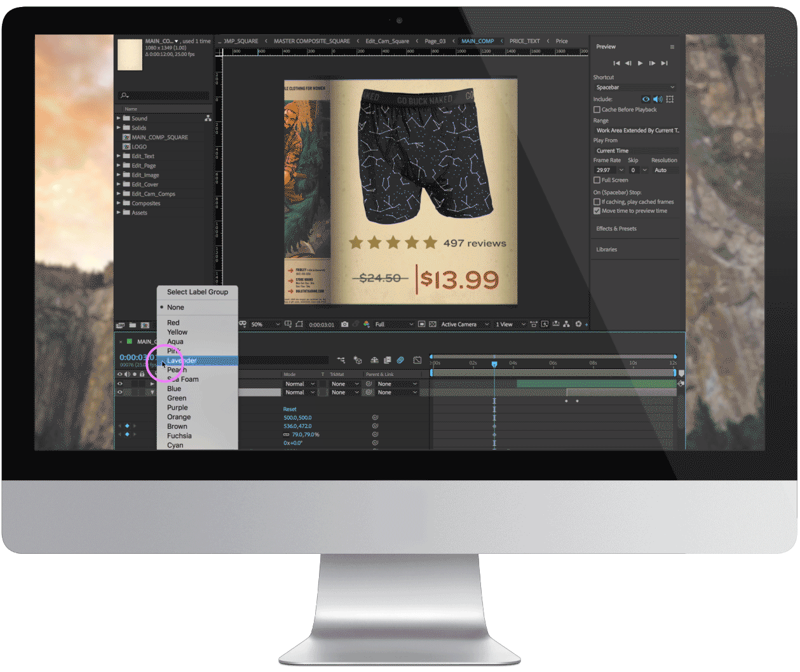Viewport: 800px width, 672px height.
Task: Step back one frame in Preview controls
Action: [628, 63]
